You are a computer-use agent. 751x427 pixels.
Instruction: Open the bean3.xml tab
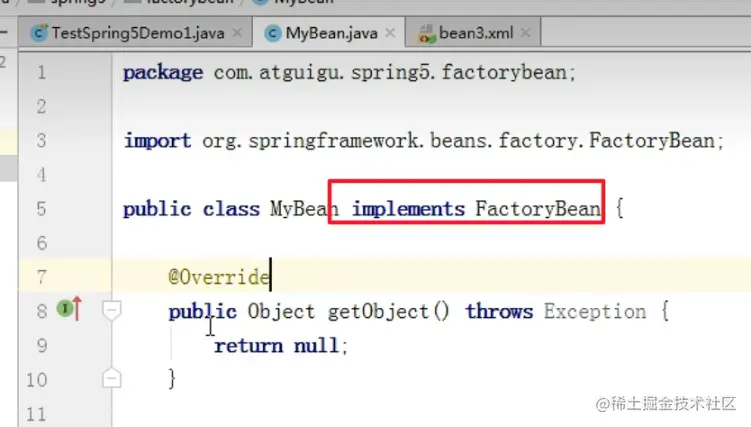473,33
